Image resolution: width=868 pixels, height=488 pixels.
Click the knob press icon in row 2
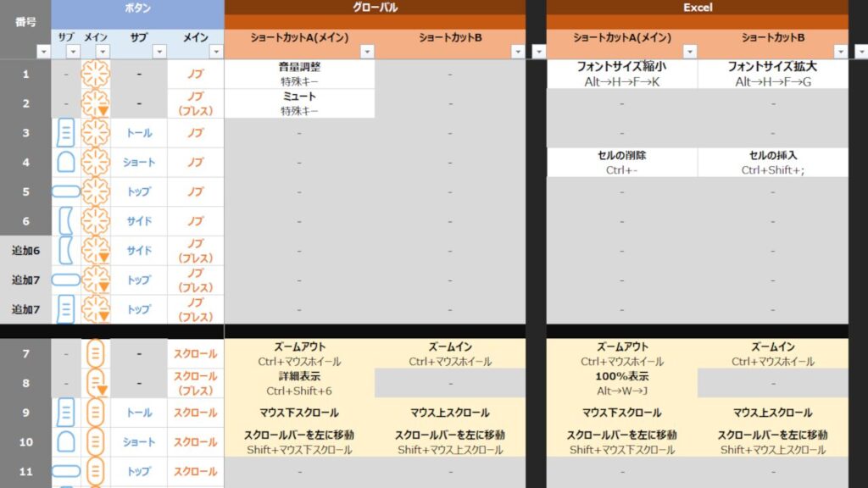tap(95, 104)
